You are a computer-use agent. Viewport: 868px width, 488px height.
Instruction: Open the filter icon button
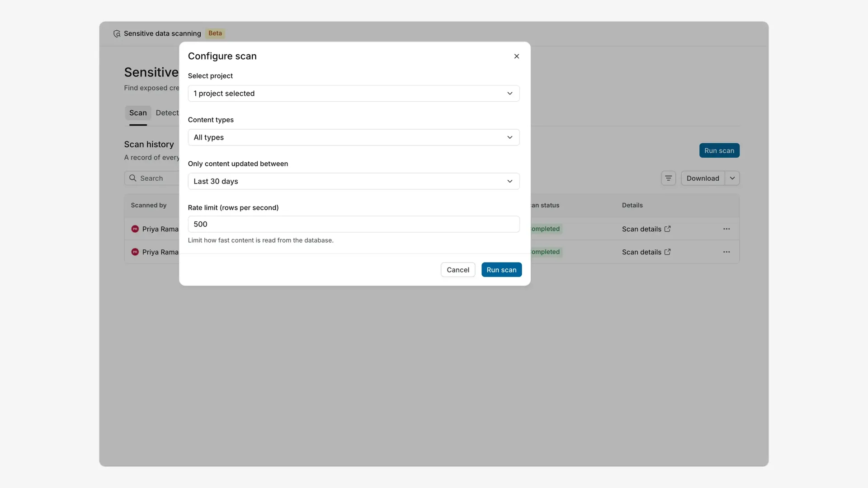coord(668,178)
